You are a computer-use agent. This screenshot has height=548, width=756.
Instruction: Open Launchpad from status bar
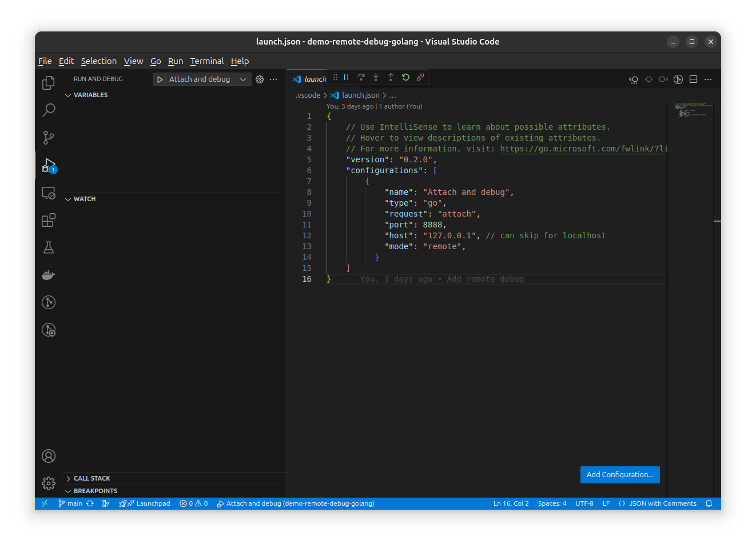pyautogui.click(x=145, y=503)
